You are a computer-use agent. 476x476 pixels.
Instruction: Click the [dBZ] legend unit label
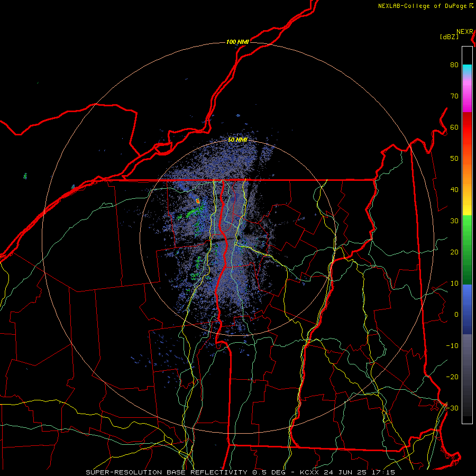[x=449, y=36]
